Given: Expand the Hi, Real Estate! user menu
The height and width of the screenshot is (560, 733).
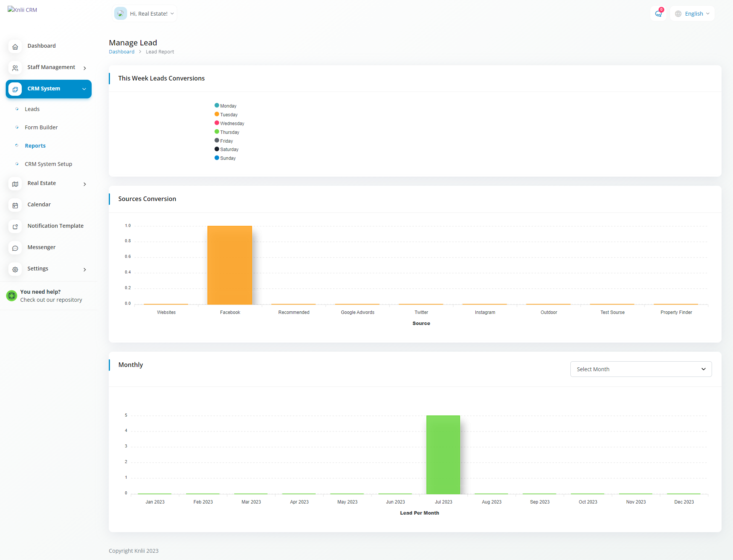Looking at the screenshot, I should pos(145,14).
